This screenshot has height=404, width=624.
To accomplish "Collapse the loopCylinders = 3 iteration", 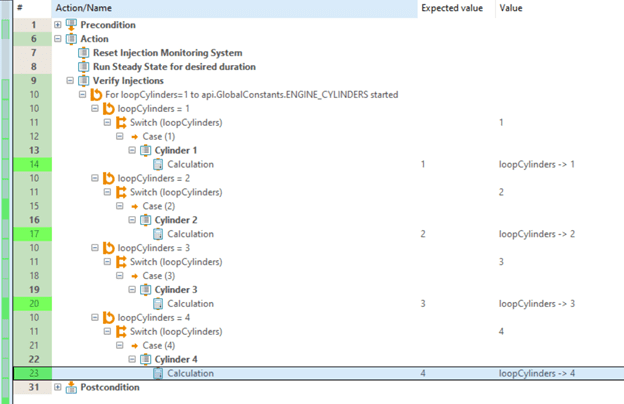I will [x=95, y=248].
